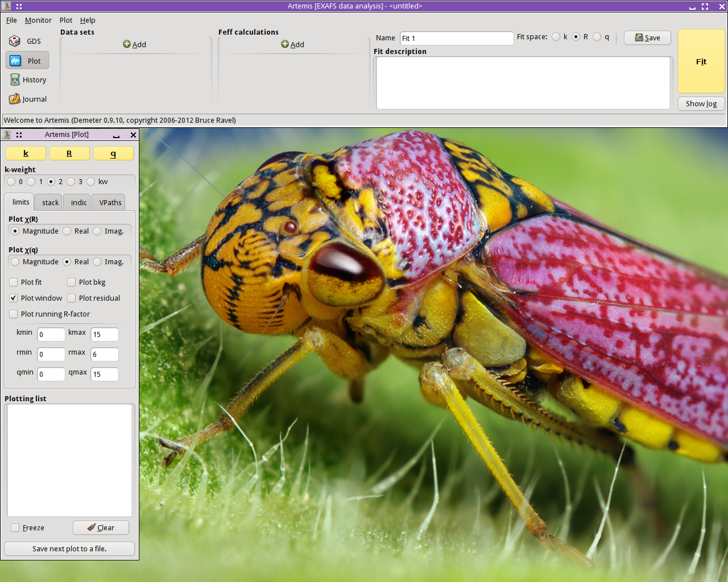Viewport: 728px width, 582px height.
Task: Click the big yellow Fit button
Action: pos(701,61)
